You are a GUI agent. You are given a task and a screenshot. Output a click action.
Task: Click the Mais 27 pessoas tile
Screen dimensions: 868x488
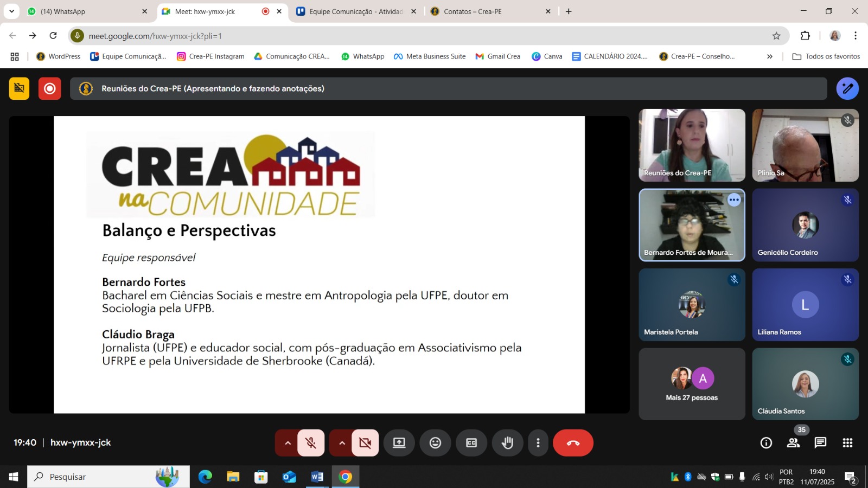coord(692,384)
